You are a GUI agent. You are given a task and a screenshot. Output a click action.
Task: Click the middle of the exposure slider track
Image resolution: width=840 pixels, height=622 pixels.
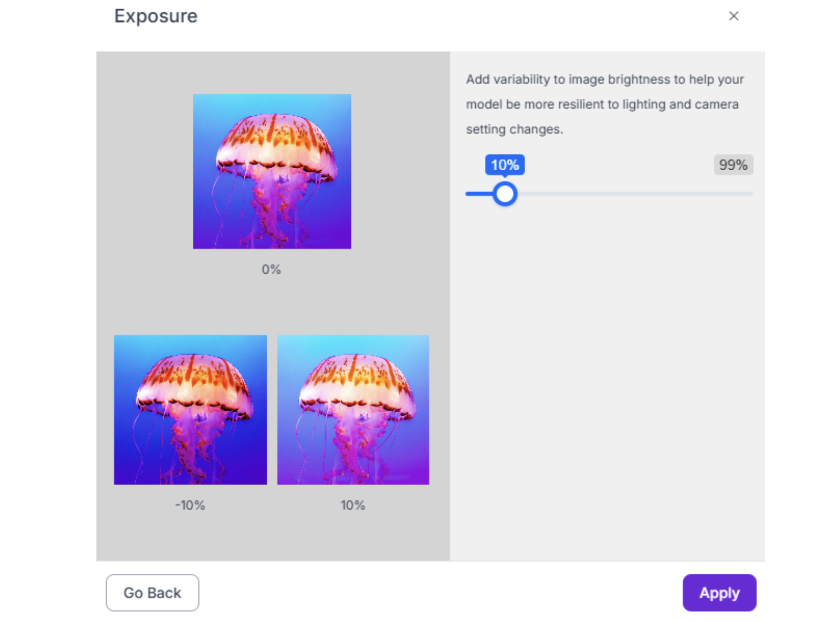(610, 194)
